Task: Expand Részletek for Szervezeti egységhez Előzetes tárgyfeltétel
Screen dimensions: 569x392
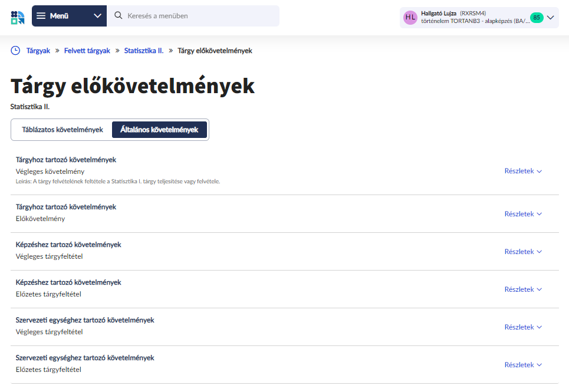Action: pos(523,365)
